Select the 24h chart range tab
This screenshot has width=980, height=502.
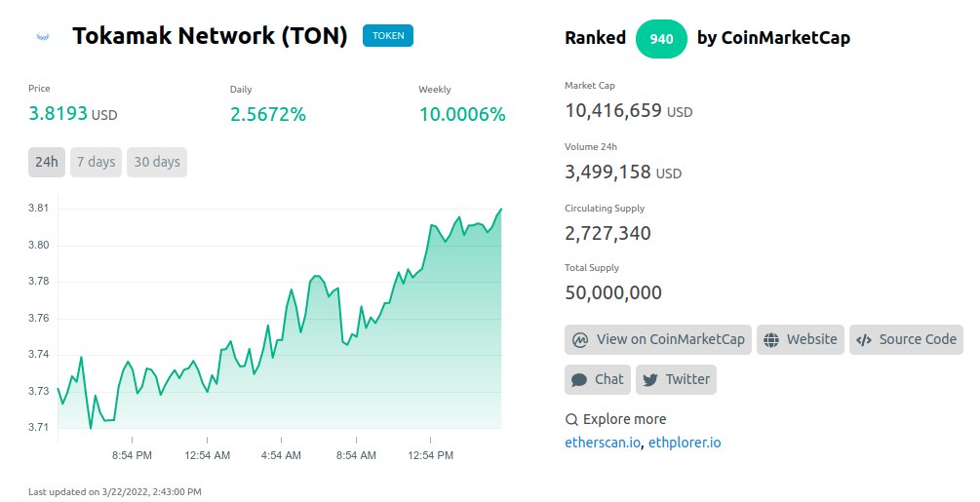pyautogui.click(x=47, y=162)
